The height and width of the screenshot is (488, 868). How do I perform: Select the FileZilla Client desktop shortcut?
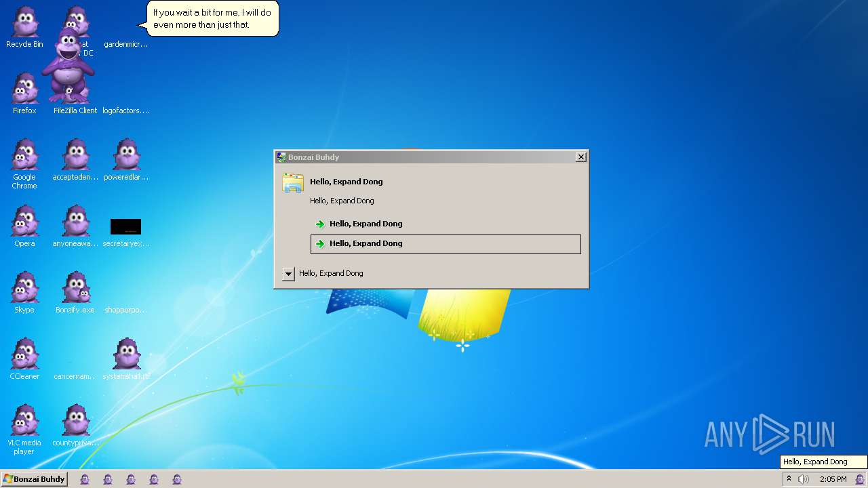(75, 110)
